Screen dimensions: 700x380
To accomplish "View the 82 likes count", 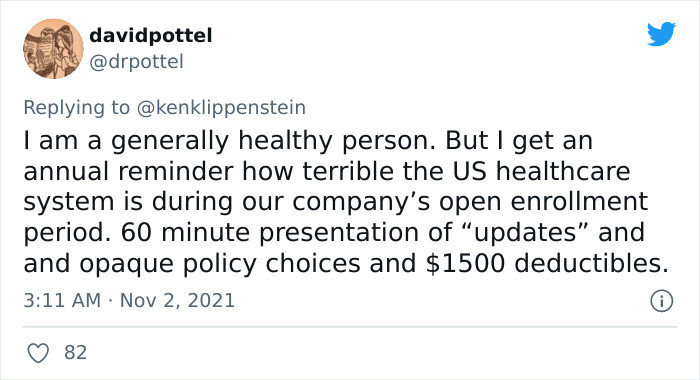I will tap(75, 353).
